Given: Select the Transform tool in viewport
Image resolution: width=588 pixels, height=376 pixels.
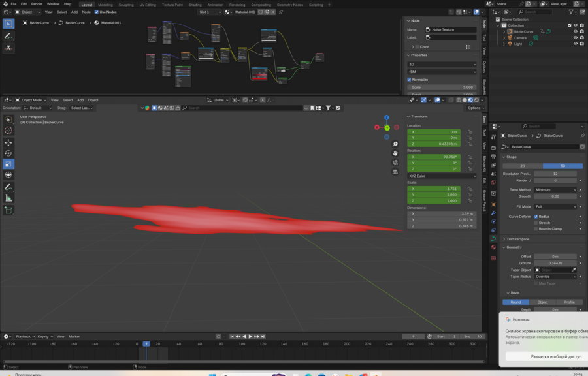Looking at the screenshot, I should pyautogui.click(x=8, y=175).
